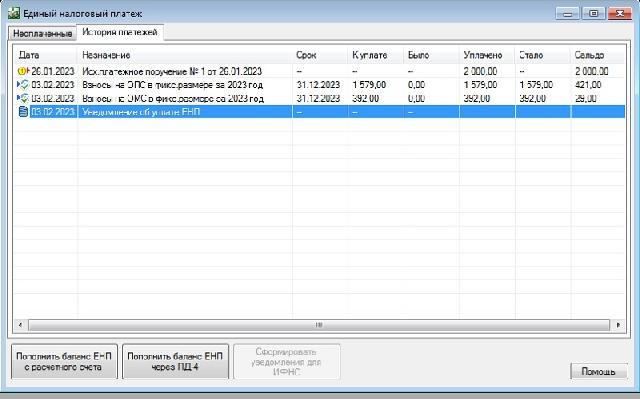Click the yellow warning icon on 26.01.2023 row

(22, 71)
